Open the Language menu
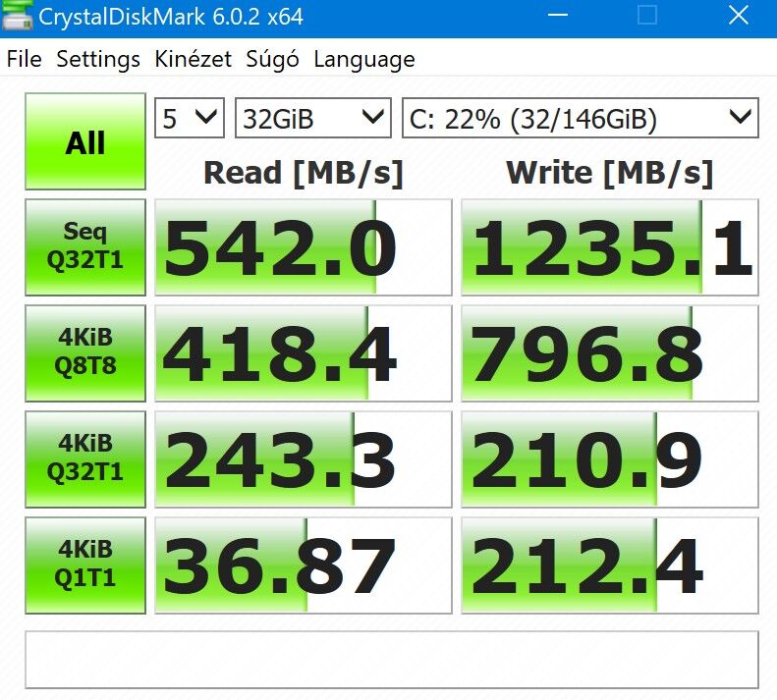The width and height of the screenshot is (777, 700). click(x=364, y=60)
